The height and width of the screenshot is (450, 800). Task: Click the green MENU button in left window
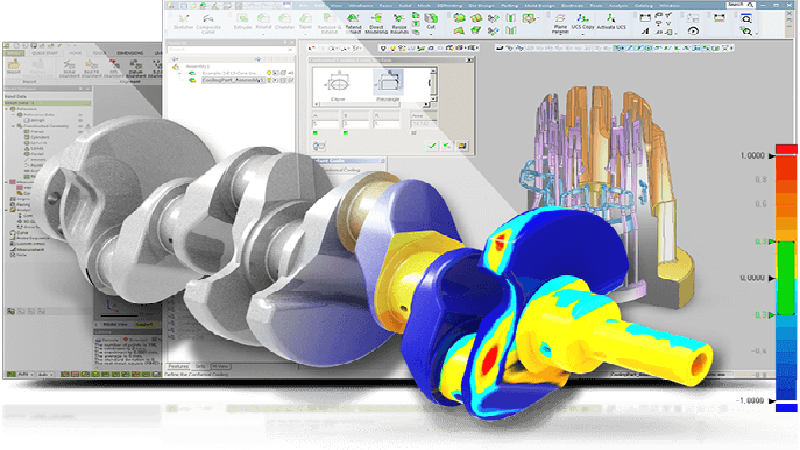[14, 53]
